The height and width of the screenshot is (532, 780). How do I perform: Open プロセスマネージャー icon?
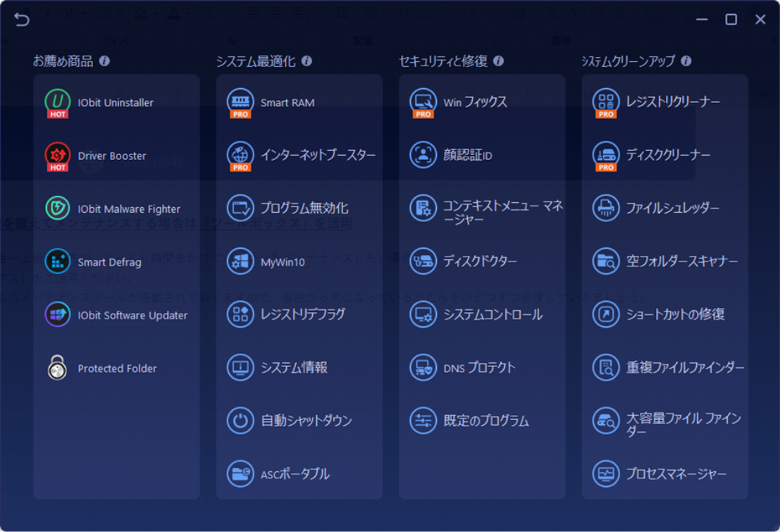[606, 474]
